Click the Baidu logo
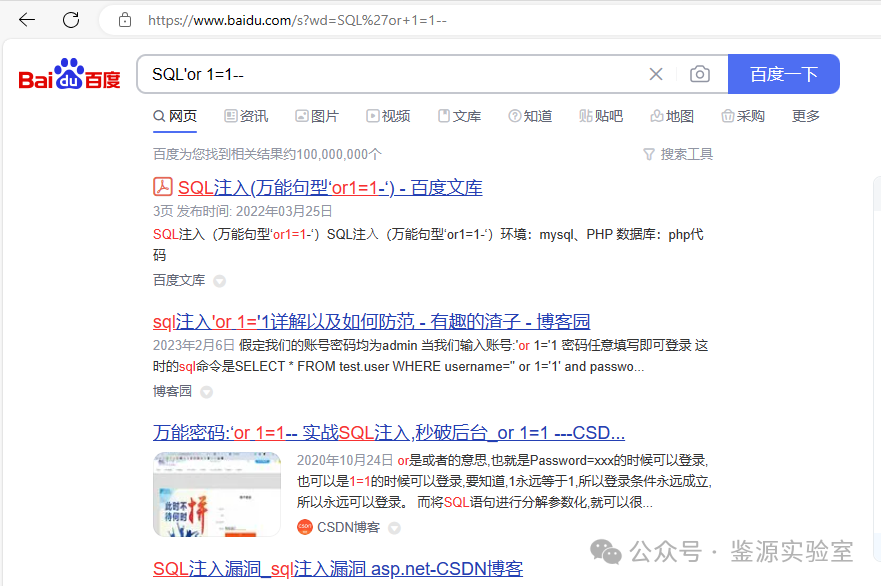Viewport: 881px width, 586px height. (70, 76)
